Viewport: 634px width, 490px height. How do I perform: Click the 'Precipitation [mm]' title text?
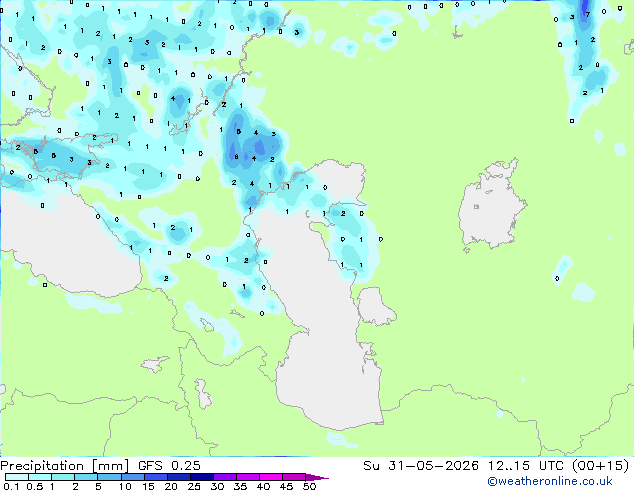point(64,466)
